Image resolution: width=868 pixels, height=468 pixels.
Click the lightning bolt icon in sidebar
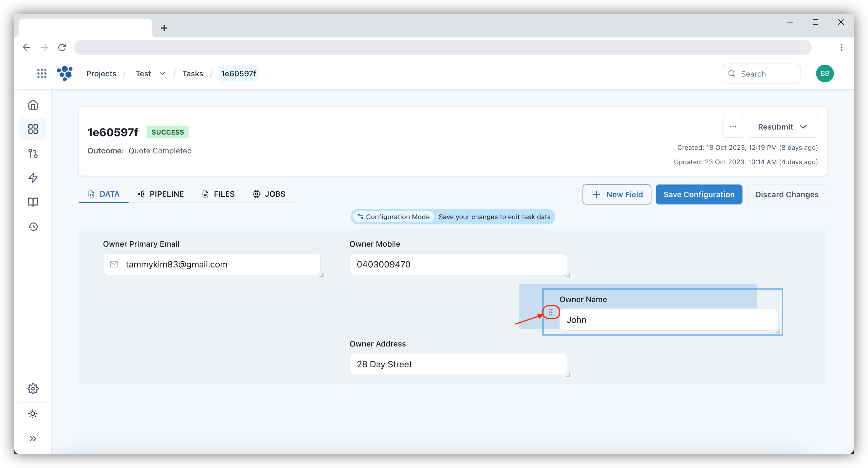coord(33,178)
